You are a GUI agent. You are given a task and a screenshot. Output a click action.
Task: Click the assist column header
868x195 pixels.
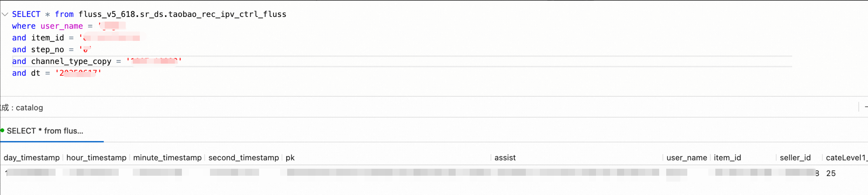pos(505,158)
